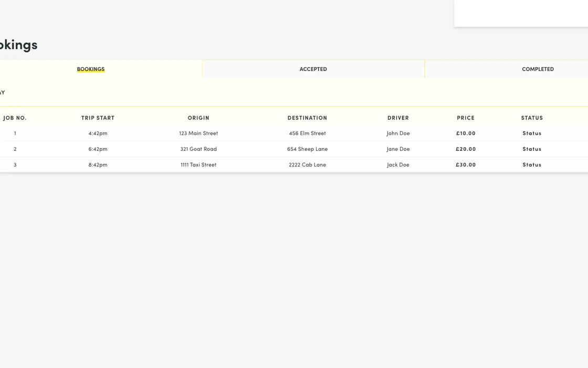Click the Price column header
The image size is (588, 368).
(466, 118)
